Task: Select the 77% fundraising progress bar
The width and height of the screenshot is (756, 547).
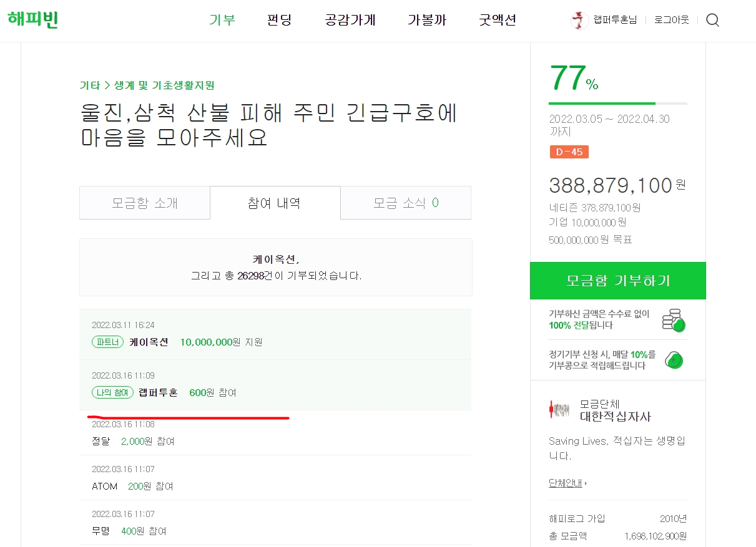Action: [x=618, y=104]
